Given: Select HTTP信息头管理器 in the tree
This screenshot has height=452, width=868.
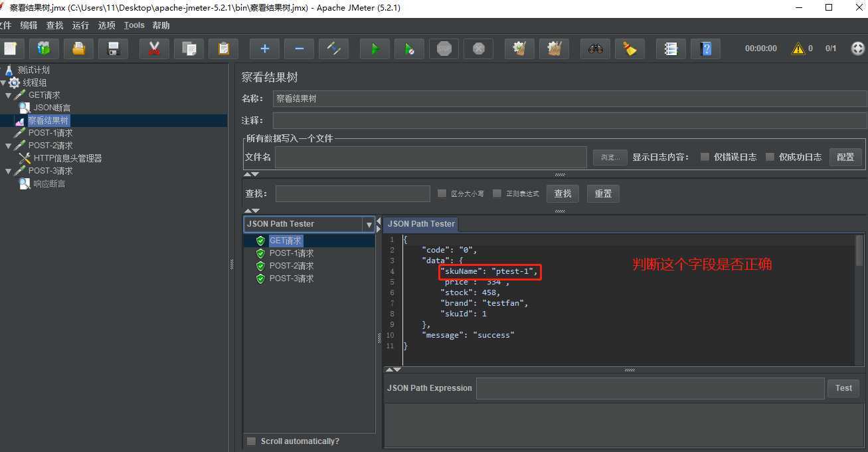Looking at the screenshot, I should click(x=68, y=158).
